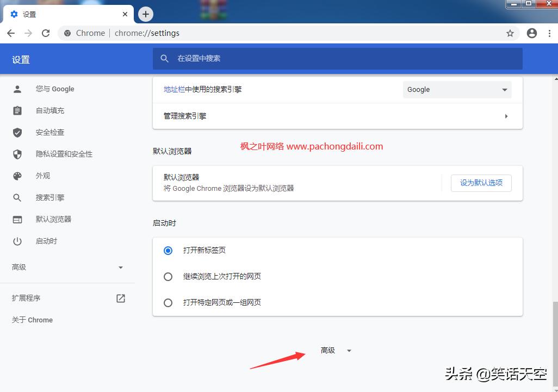Click the 安全检查 shield icon
Screen dimensions: 558x392
(17, 132)
